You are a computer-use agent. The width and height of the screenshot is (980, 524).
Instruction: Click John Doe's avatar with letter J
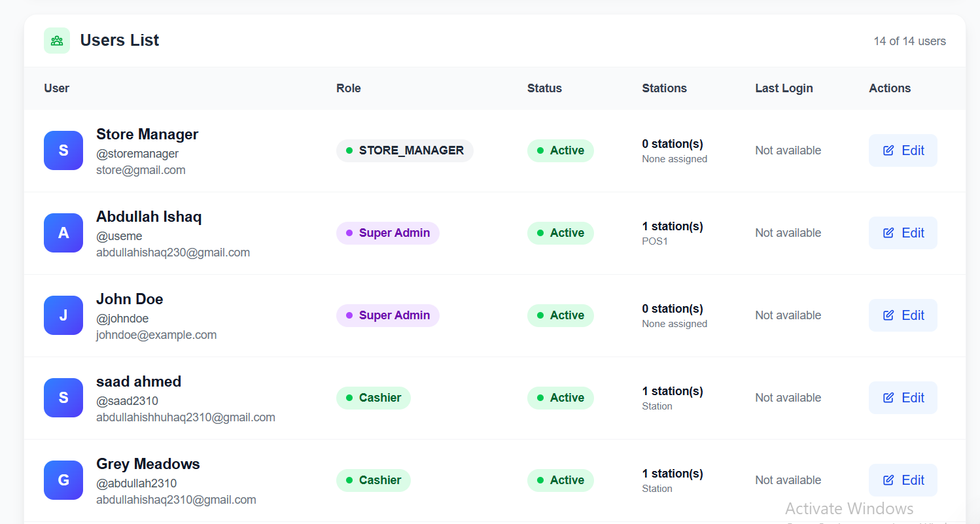63,315
